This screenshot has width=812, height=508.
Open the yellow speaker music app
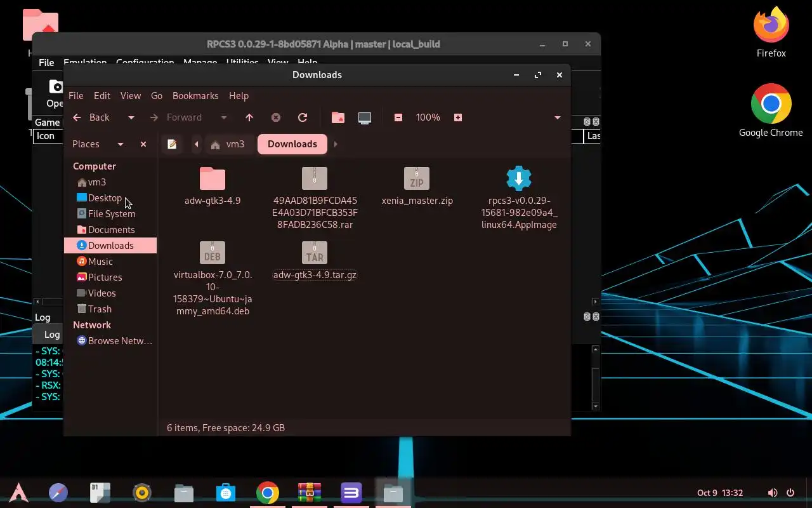coord(142,493)
